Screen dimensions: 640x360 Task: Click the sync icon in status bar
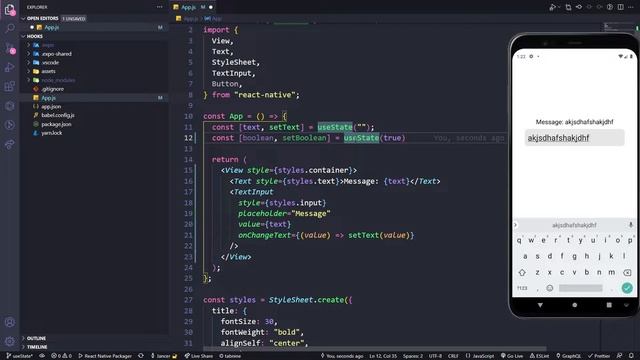[x=141, y=356]
